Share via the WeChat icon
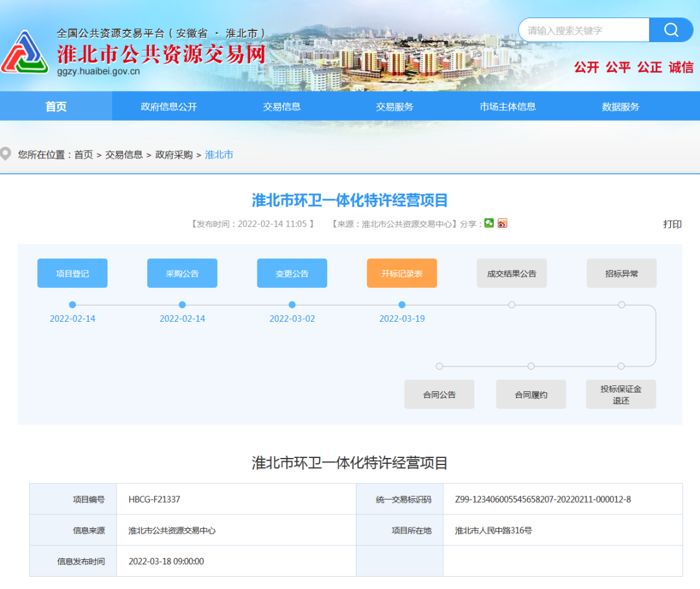This screenshot has height=589, width=700. point(489,223)
